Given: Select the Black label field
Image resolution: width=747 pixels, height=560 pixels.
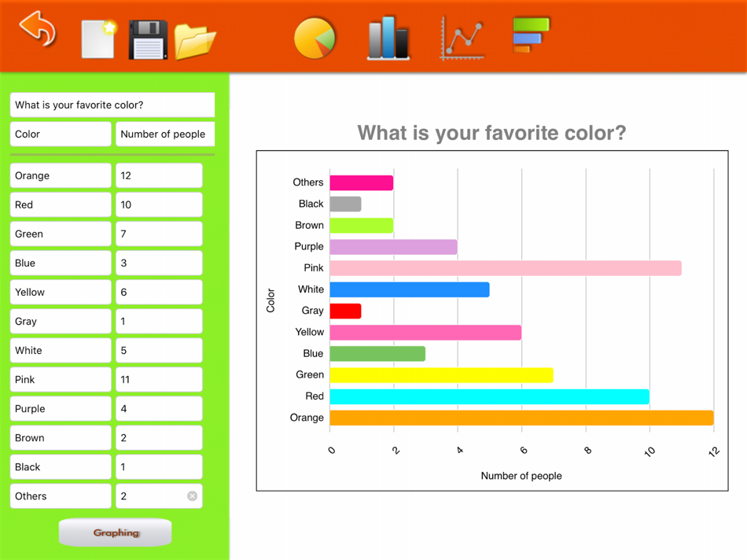Looking at the screenshot, I should tap(61, 466).
